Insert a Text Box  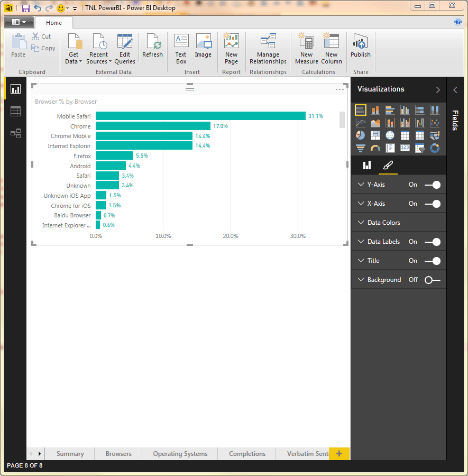181,48
